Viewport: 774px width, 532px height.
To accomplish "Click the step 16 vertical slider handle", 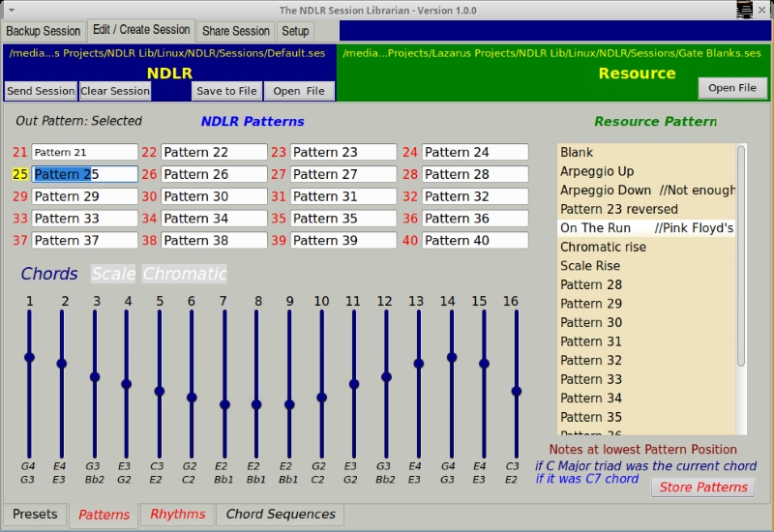I will 517,391.
